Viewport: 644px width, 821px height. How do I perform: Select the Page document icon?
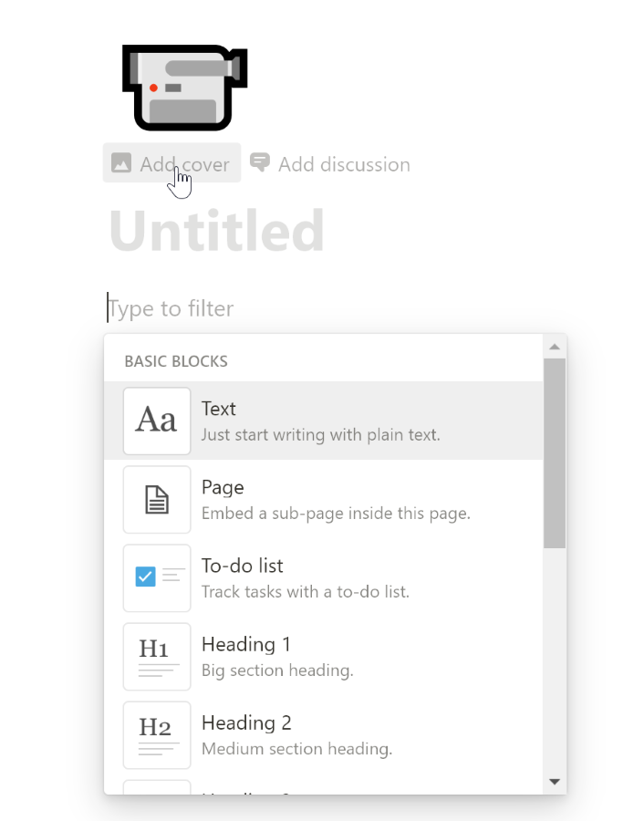click(x=157, y=500)
